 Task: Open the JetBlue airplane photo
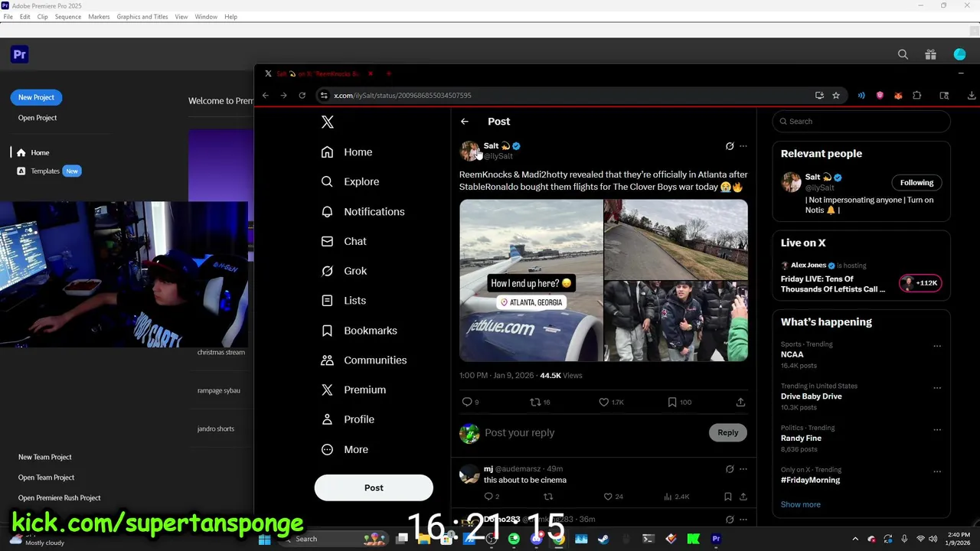click(531, 281)
